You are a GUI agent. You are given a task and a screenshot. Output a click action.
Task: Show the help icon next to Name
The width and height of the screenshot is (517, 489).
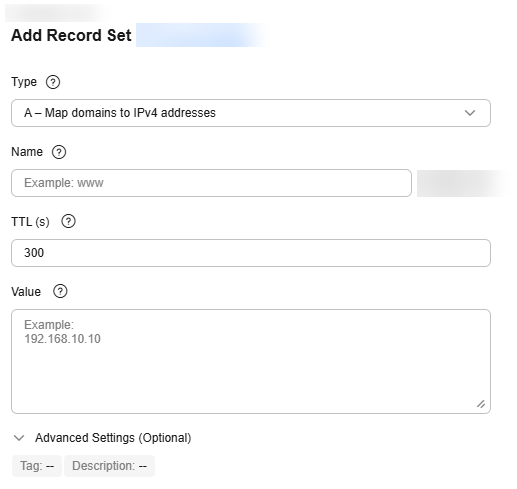[59, 152]
